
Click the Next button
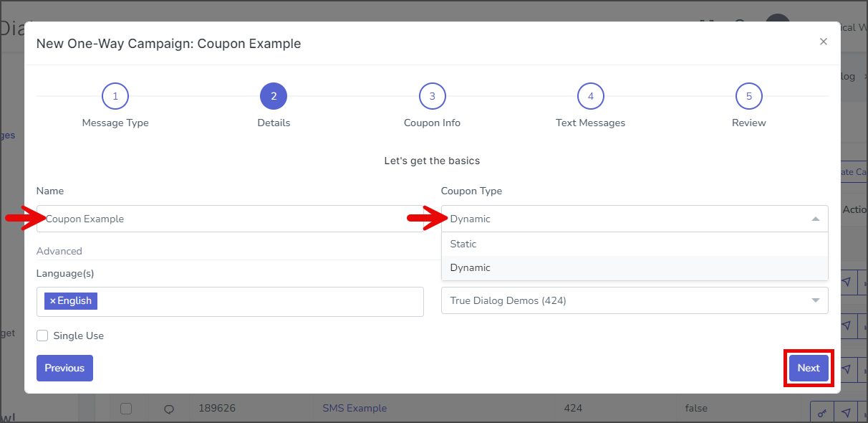(x=809, y=368)
